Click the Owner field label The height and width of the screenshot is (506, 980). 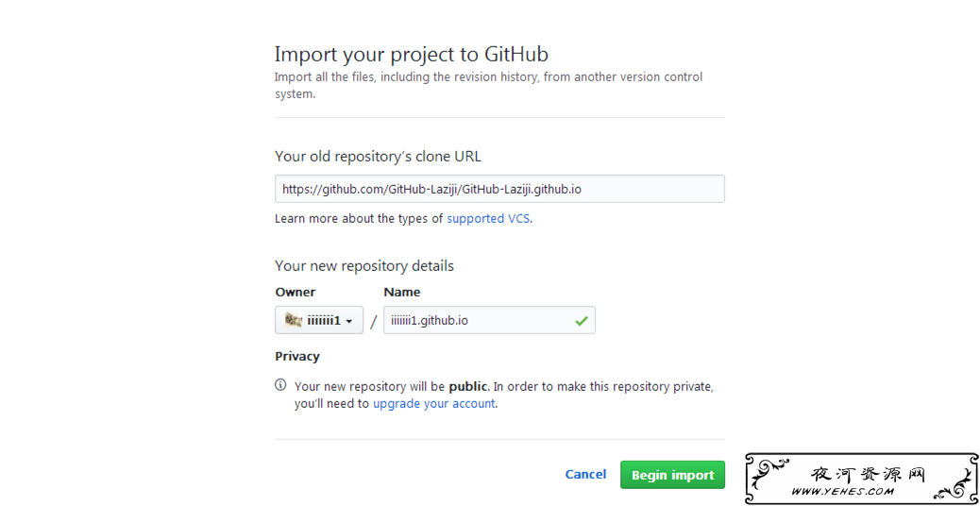tap(296, 293)
